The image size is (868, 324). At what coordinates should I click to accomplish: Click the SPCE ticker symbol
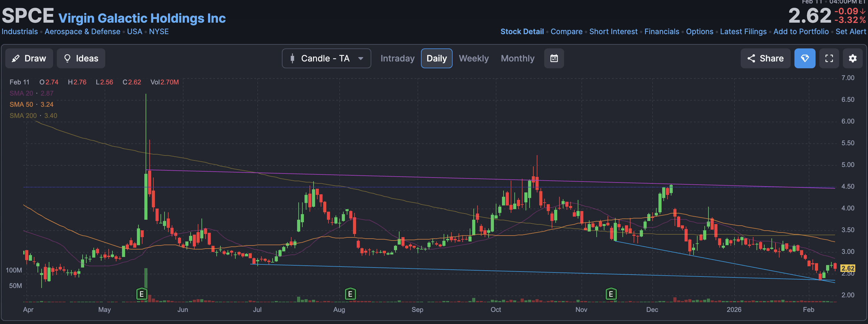tap(28, 16)
